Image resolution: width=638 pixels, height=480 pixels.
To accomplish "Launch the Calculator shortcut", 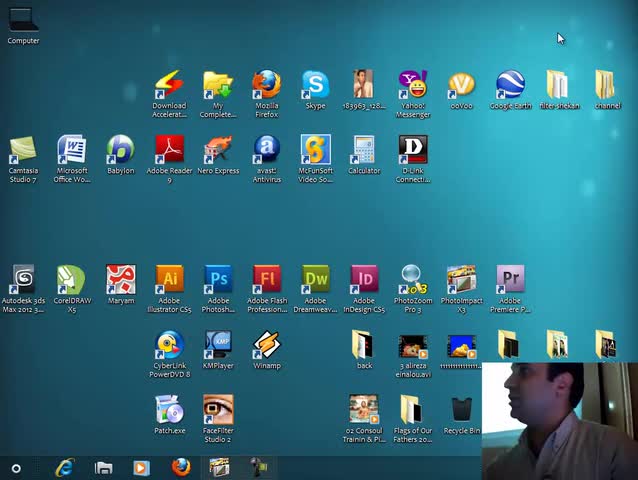I will pos(364,155).
